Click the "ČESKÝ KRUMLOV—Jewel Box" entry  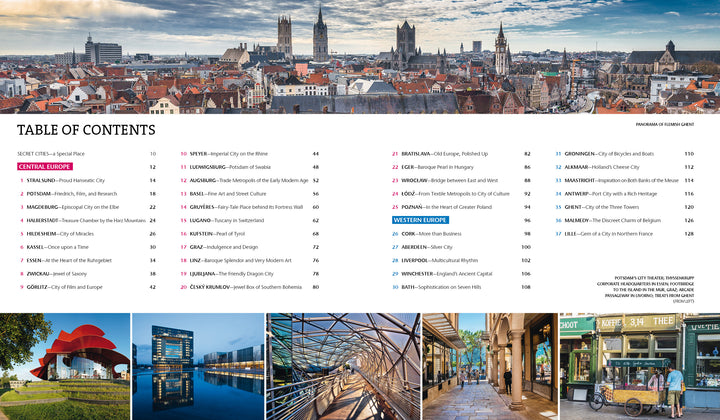coord(246,287)
